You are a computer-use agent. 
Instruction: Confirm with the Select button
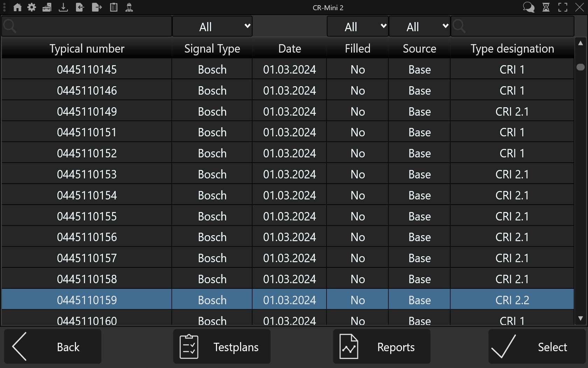537,347
